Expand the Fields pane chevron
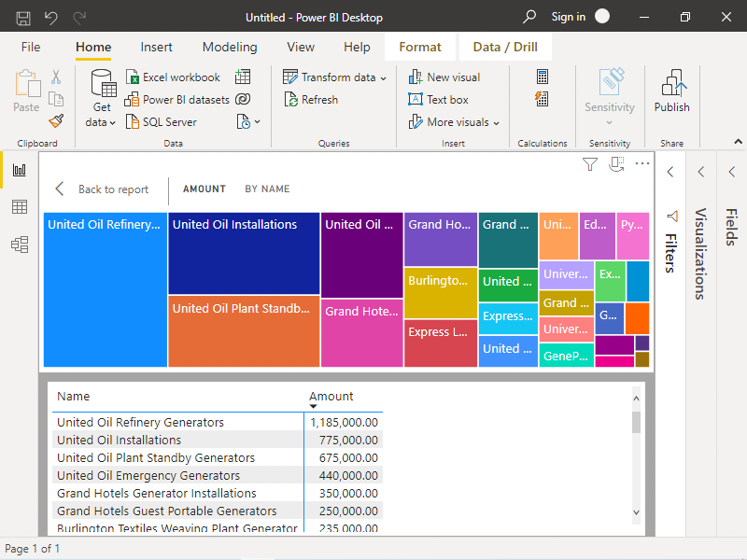Viewport: 747px width, 560px height. click(732, 172)
